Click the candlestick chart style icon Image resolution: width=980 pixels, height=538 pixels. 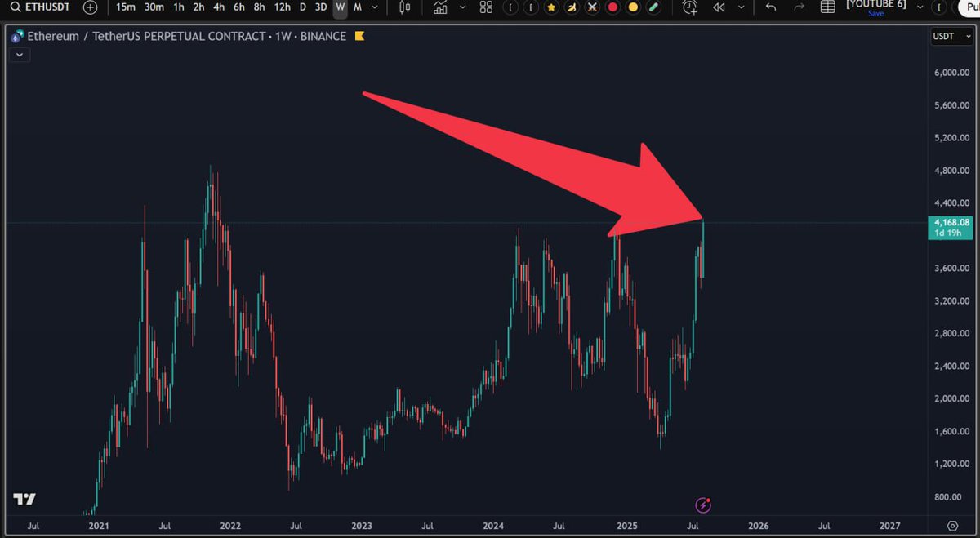tap(404, 8)
